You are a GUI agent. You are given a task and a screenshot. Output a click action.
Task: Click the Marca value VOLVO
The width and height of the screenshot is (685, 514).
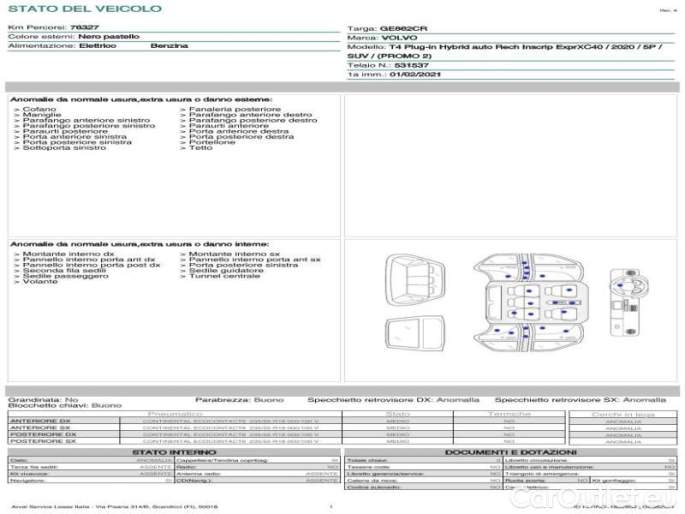[399, 38]
